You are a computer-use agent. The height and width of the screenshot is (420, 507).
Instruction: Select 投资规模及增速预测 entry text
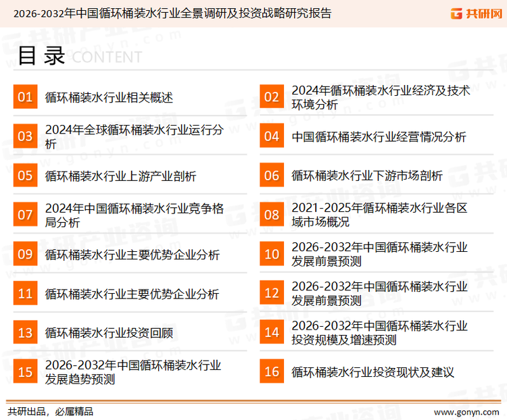[x=380, y=333]
